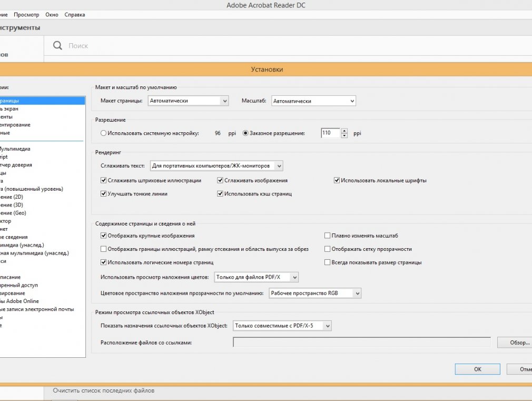532x401 pixels.
Task: Click 'Очистить список последних файлов' link
Action: [103, 390]
